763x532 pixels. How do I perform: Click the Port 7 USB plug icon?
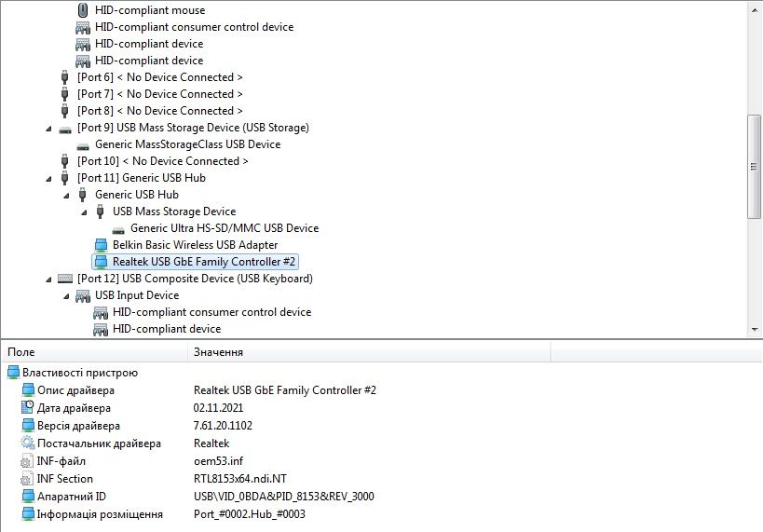64,94
